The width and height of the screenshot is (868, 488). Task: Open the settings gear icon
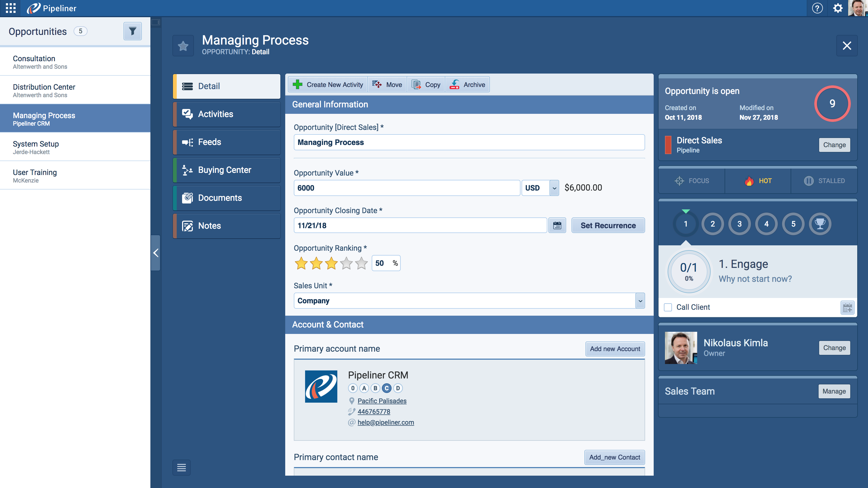point(838,8)
